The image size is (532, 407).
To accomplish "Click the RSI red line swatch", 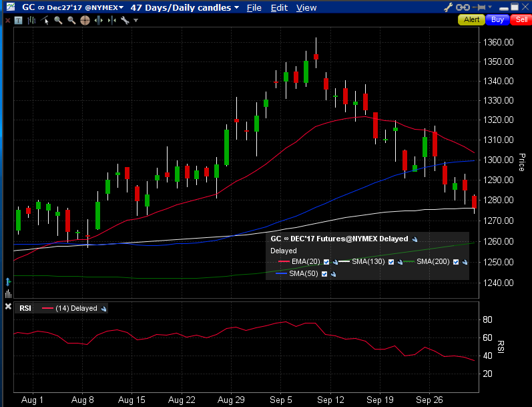I will [x=47, y=308].
